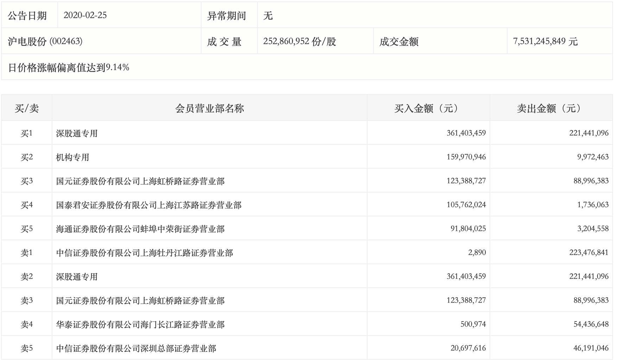Select the 买3 row label

pos(27,181)
